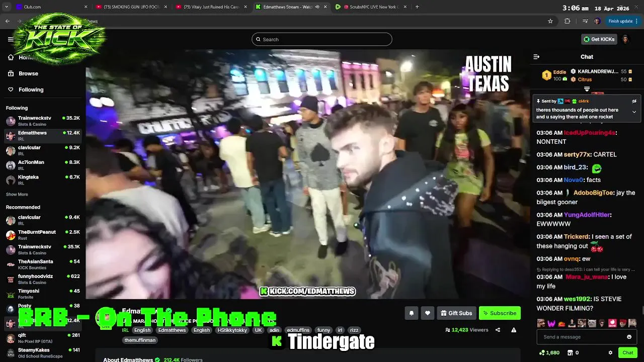This screenshot has width=644, height=362.
Task: Open the Get KICKs button
Action: (599, 39)
